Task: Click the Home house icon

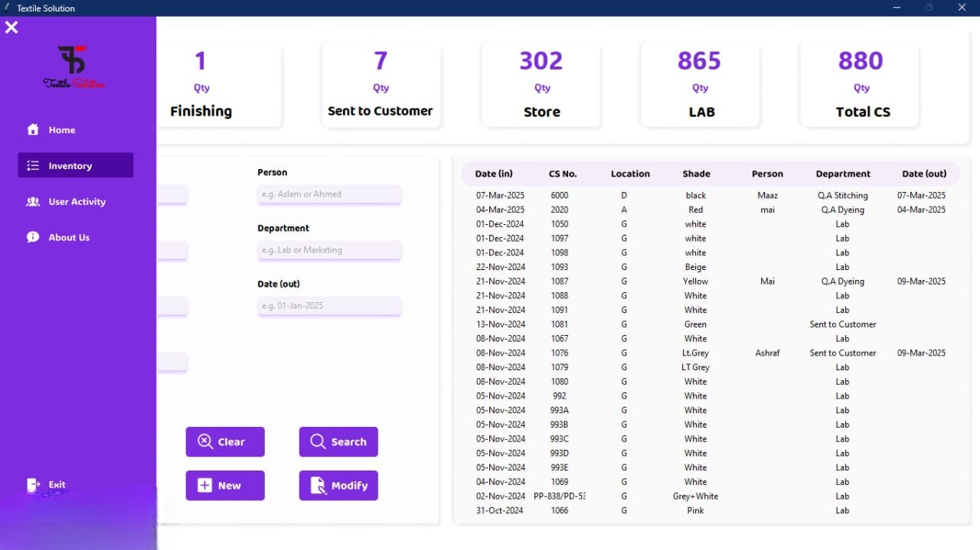Action: coord(33,130)
